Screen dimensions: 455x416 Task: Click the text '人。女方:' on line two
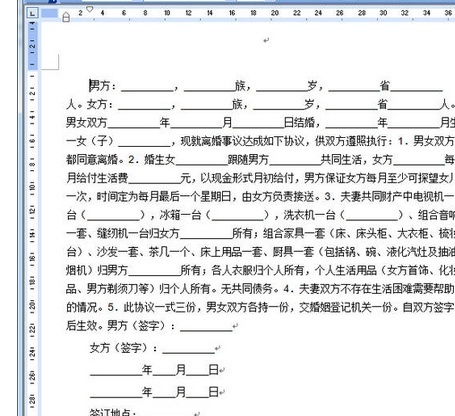pyautogui.click(x=89, y=104)
